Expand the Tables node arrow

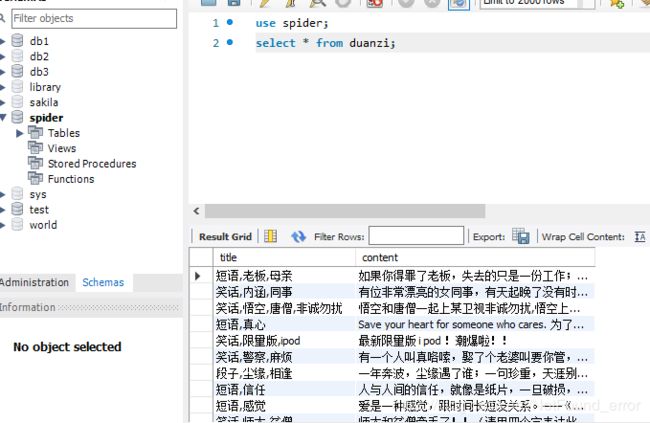pyautogui.click(x=19, y=133)
